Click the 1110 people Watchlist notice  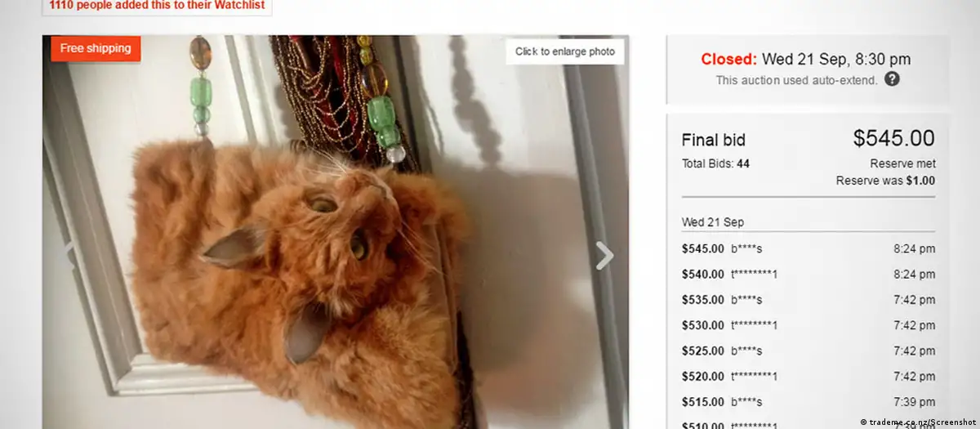click(x=157, y=4)
